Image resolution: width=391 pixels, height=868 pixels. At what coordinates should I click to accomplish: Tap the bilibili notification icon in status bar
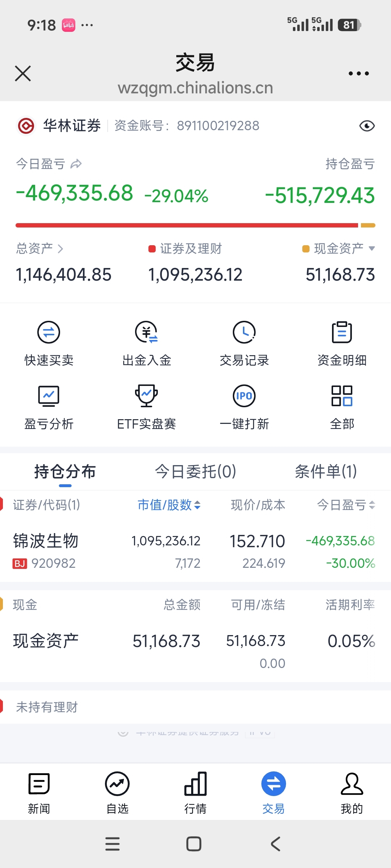(68, 25)
